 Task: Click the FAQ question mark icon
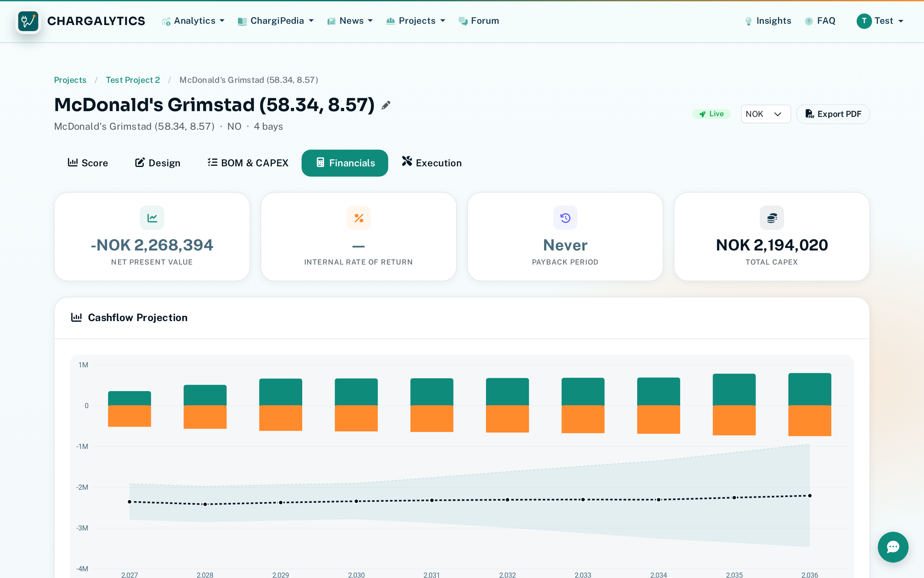click(x=809, y=22)
